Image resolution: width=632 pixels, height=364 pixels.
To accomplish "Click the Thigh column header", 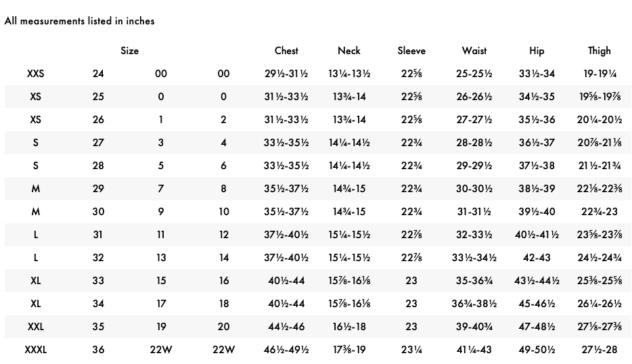I will coord(599,51).
